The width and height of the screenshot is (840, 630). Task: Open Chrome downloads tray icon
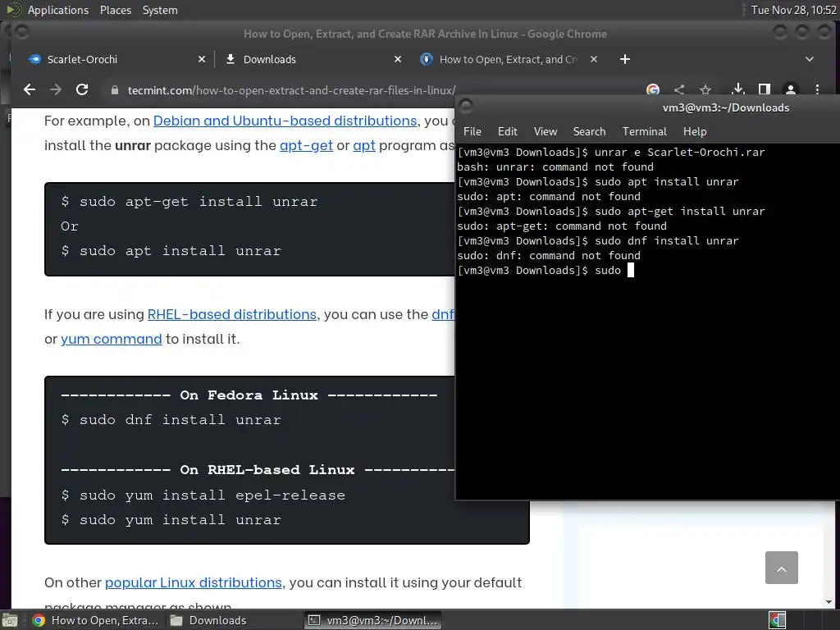[737, 89]
